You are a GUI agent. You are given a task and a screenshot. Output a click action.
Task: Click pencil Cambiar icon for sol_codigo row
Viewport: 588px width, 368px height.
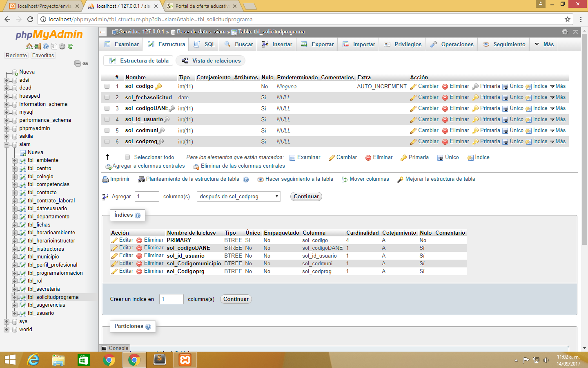click(413, 87)
